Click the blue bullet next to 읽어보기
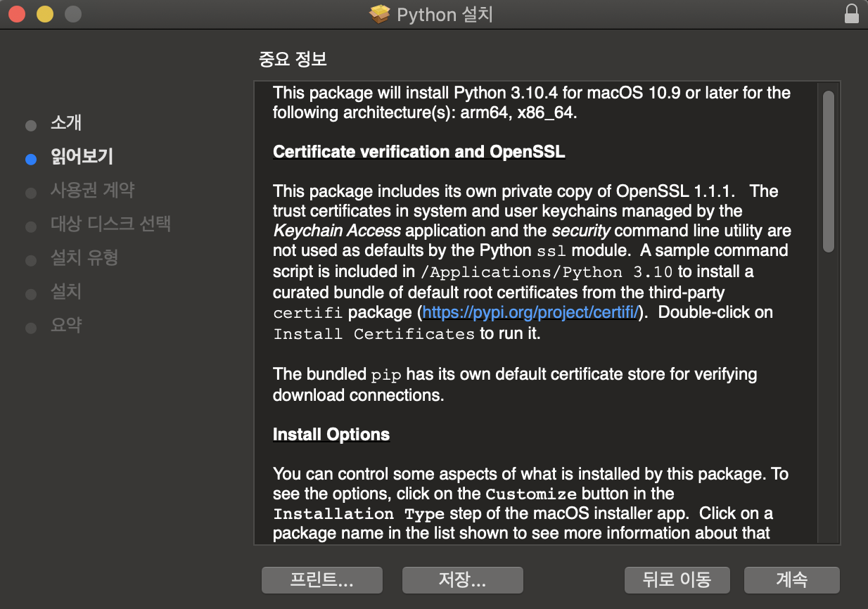Viewport: 868px width, 609px height. 30,159
